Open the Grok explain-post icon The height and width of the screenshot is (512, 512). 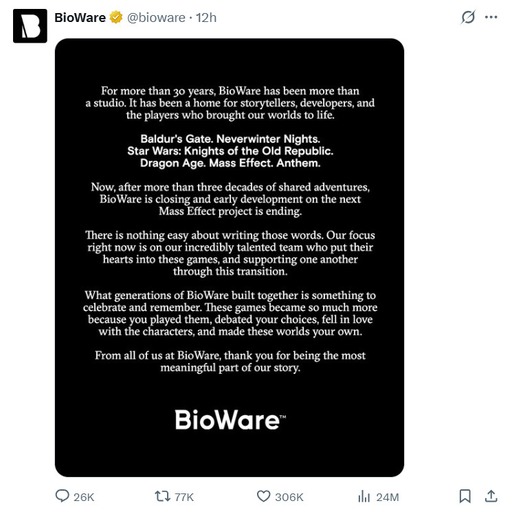468,17
